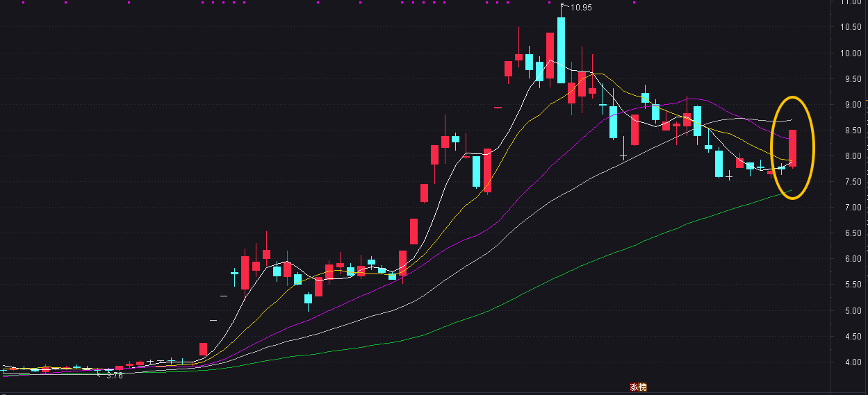Select the 3.76 low price label

point(114,376)
